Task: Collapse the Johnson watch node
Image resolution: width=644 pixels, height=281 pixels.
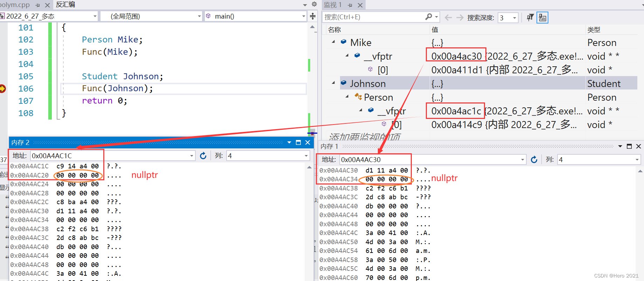Action: (x=333, y=83)
